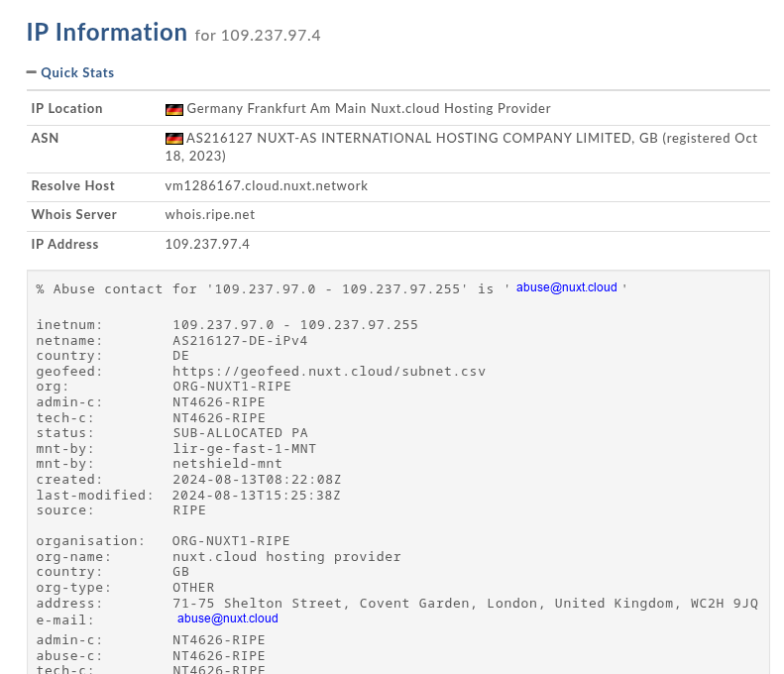Click 'Germany Frankfurt Am Main Nuxt.cloud Hosting Provider'

pos(369,108)
